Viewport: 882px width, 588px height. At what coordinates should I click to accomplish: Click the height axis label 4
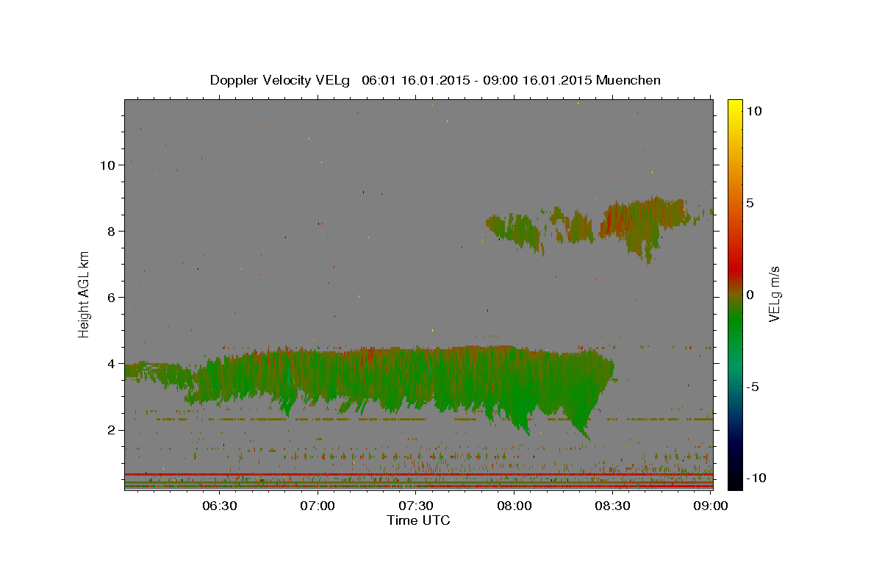112,364
